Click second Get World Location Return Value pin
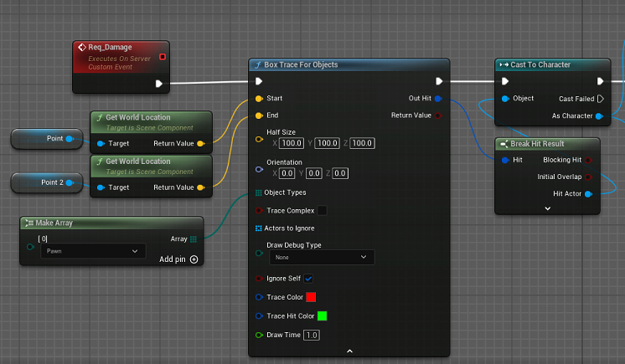The height and width of the screenshot is (364, 625). [200, 187]
